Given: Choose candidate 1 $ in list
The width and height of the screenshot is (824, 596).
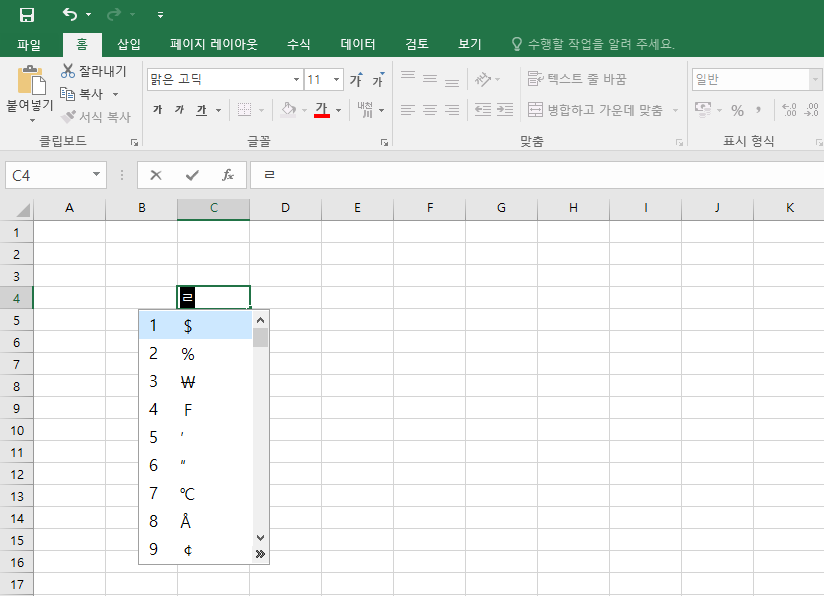Looking at the screenshot, I should tap(195, 326).
